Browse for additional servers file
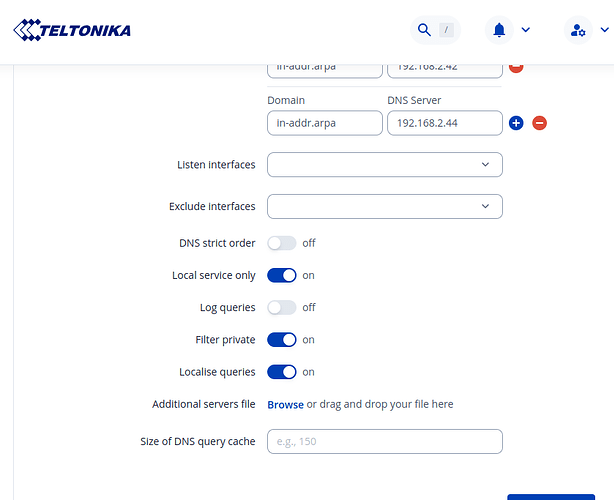 click(x=285, y=404)
